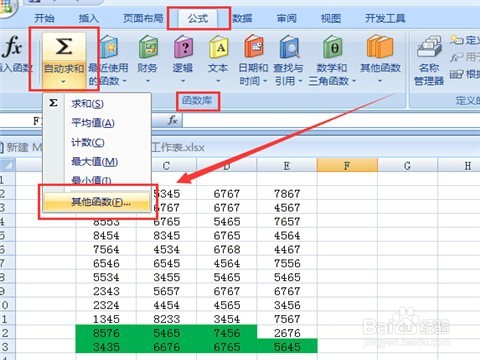This screenshot has height=360, width=480.
Task: Select green cell with 6676
Action: [x=166, y=347]
